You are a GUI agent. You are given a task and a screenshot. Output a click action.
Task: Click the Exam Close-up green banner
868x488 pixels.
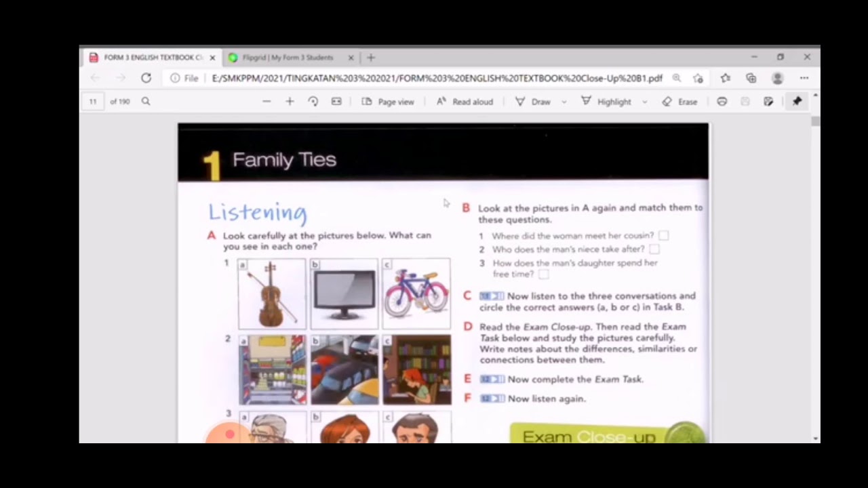point(607,434)
